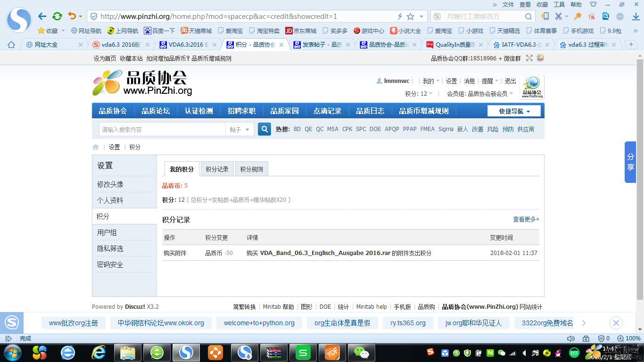Viewport: 644px width, 362px height.
Task: Switch to the QualityIn browser tab
Action: click(x=455, y=45)
